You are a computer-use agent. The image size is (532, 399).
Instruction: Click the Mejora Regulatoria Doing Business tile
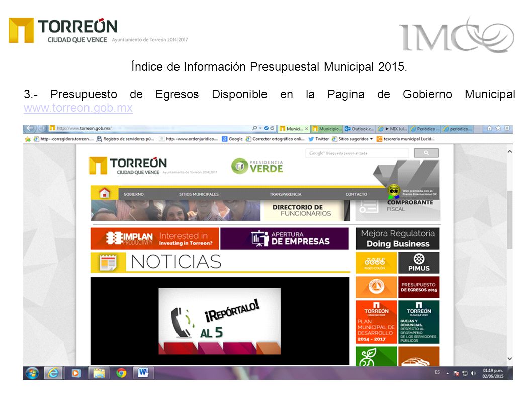pos(398,238)
